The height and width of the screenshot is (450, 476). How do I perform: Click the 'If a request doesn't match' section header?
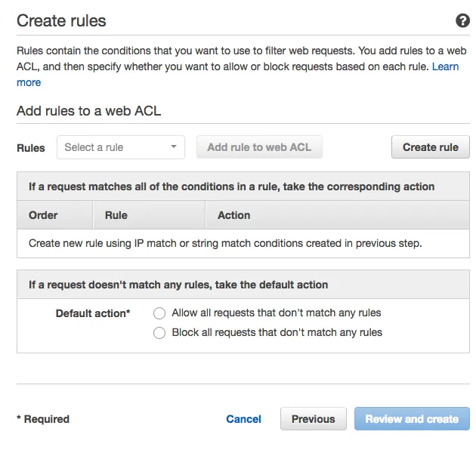(x=178, y=285)
